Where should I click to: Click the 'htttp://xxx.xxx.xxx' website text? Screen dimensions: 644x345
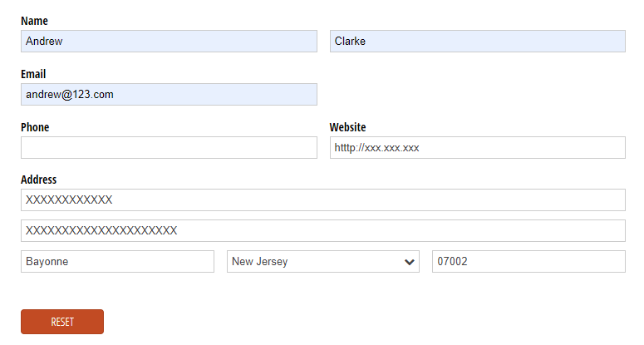376,148
